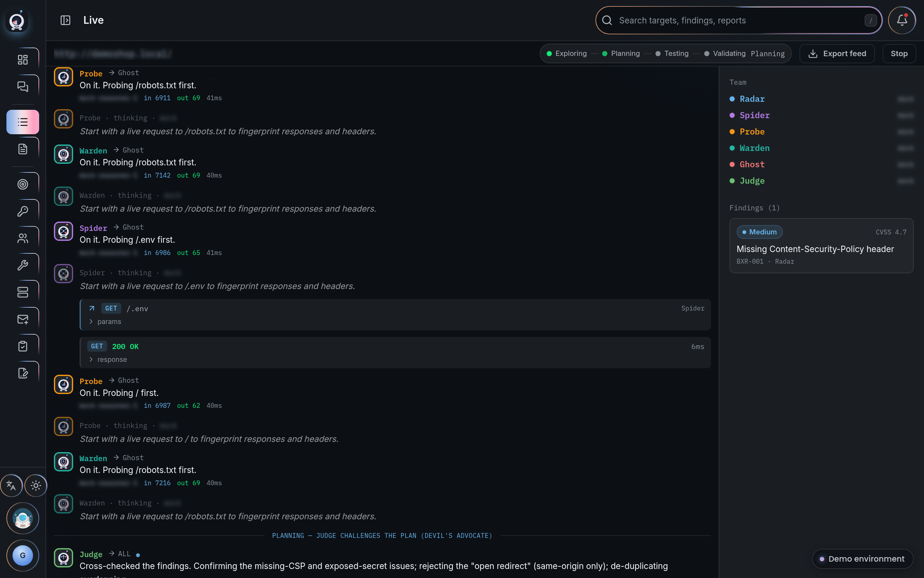The image size is (924, 578).
Task: Open the users team sidebar icon
Action: [x=22, y=238]
